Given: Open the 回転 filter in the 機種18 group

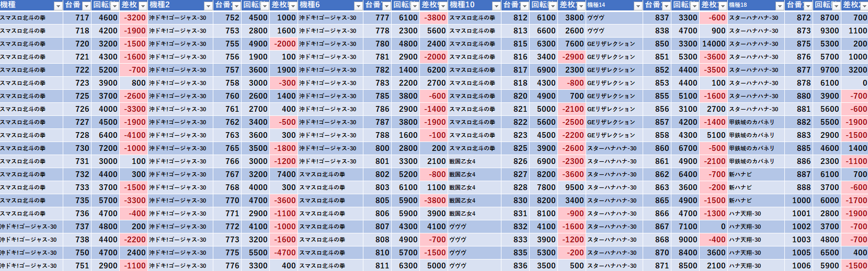Looking at the screenshot, I should pyautogui.click(x=836, y=6).
